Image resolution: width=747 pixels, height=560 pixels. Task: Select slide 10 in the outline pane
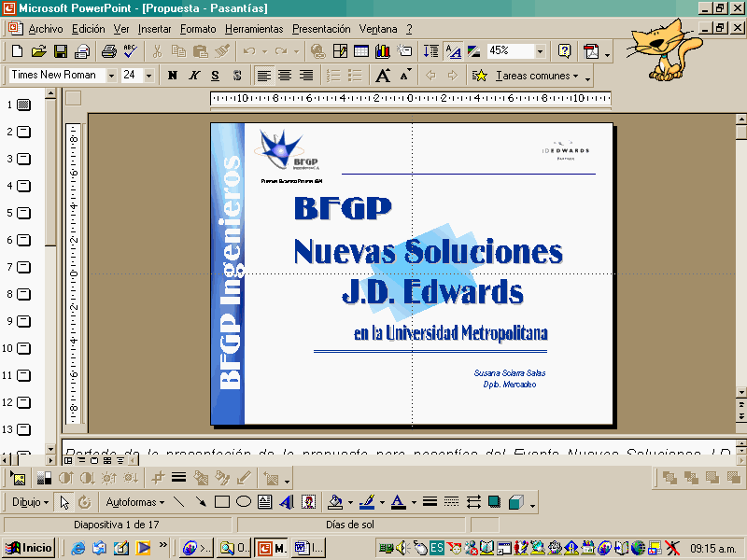24,348
